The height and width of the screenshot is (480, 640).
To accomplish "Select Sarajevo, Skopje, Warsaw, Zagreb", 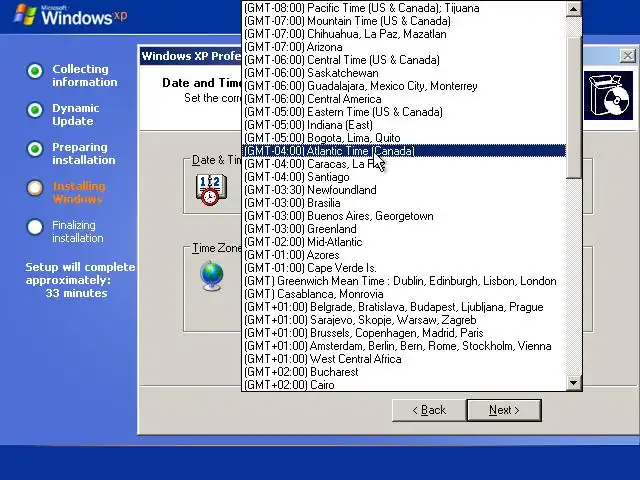I will coord(404,320).
